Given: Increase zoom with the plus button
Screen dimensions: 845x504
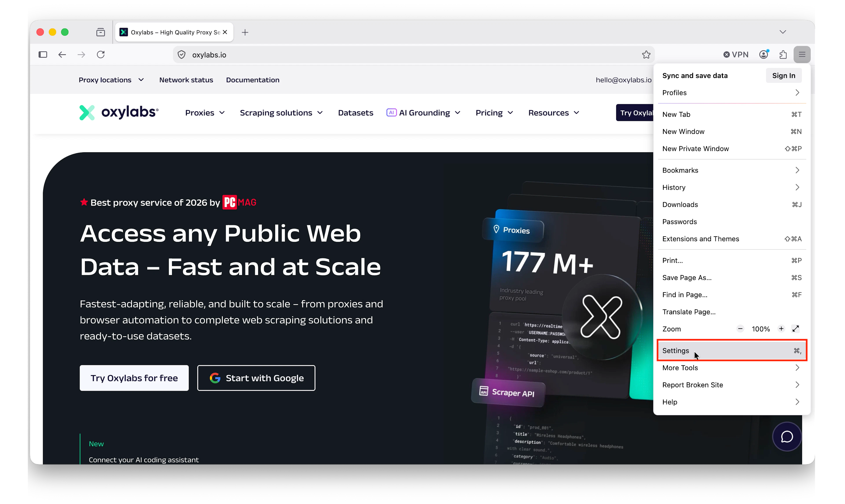Looking at the screenshot, I should [781, 329].
